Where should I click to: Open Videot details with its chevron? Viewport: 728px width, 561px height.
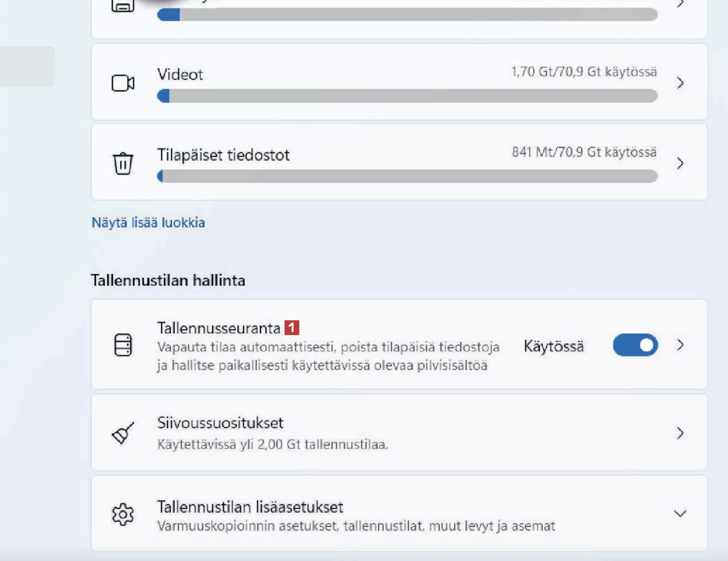680,83
